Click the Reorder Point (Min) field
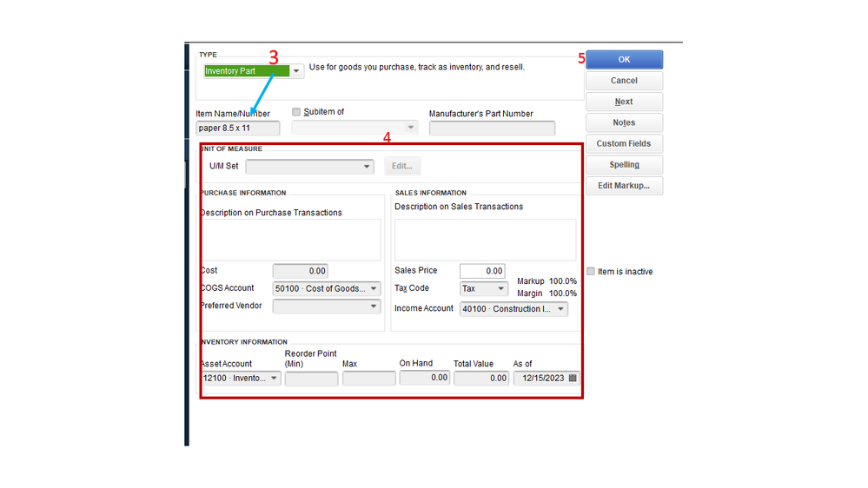 point(311,379)
